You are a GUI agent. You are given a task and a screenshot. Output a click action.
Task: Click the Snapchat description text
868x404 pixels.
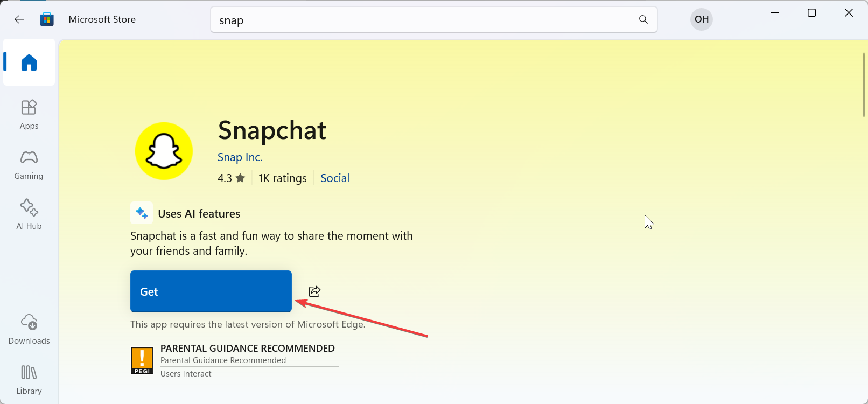[271, 243]
